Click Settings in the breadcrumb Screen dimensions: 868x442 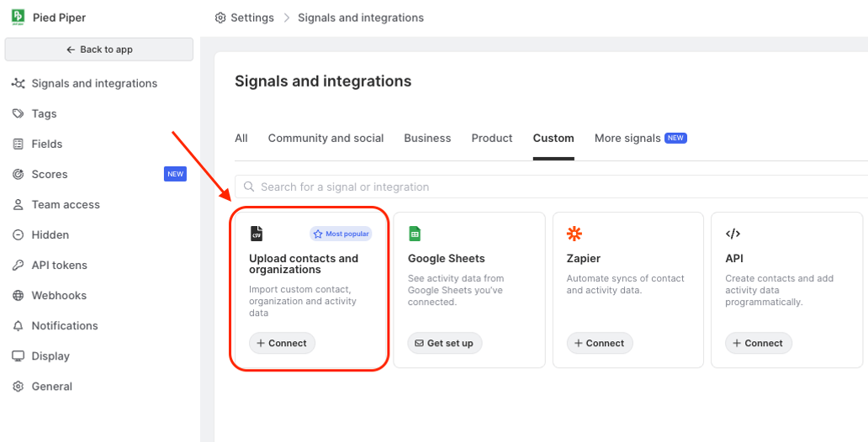click(252, 18)
